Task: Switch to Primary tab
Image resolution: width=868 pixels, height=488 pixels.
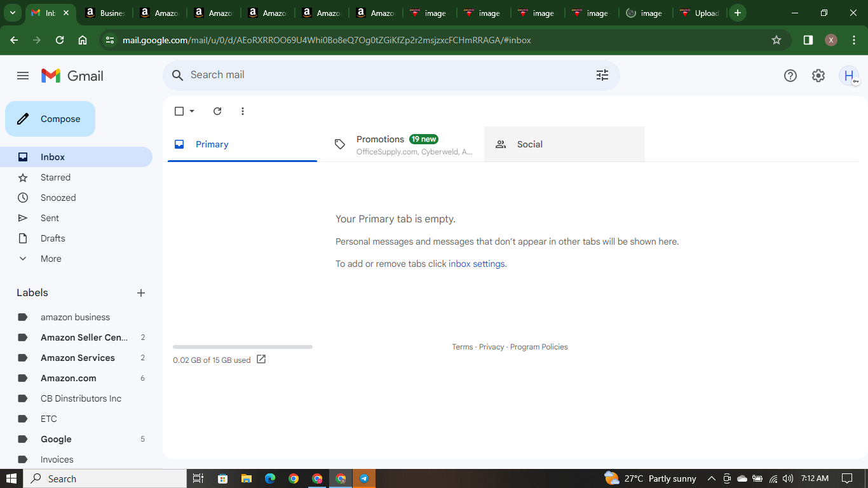Action: pos(242,144)
